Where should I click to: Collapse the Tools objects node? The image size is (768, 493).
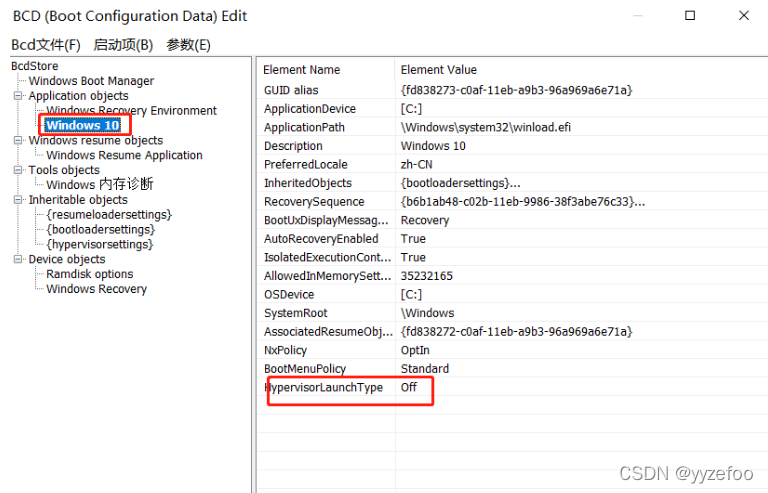(x=18, y=170)
